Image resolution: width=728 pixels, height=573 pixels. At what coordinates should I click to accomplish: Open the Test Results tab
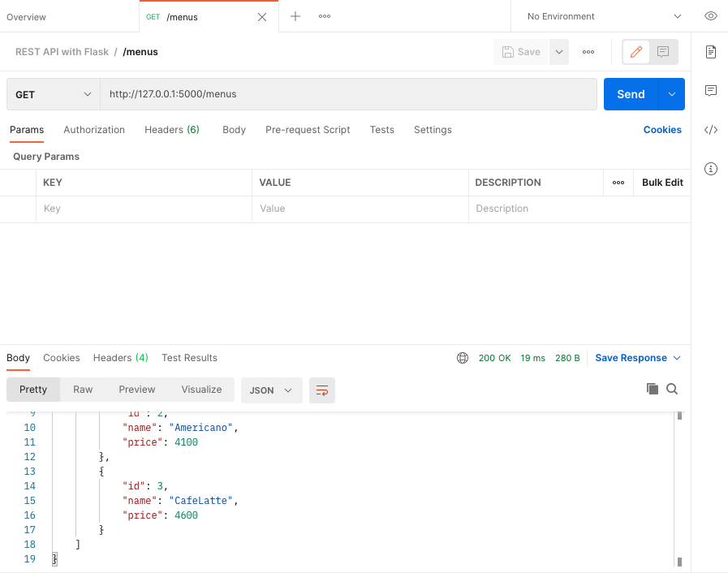pos(189,358)
